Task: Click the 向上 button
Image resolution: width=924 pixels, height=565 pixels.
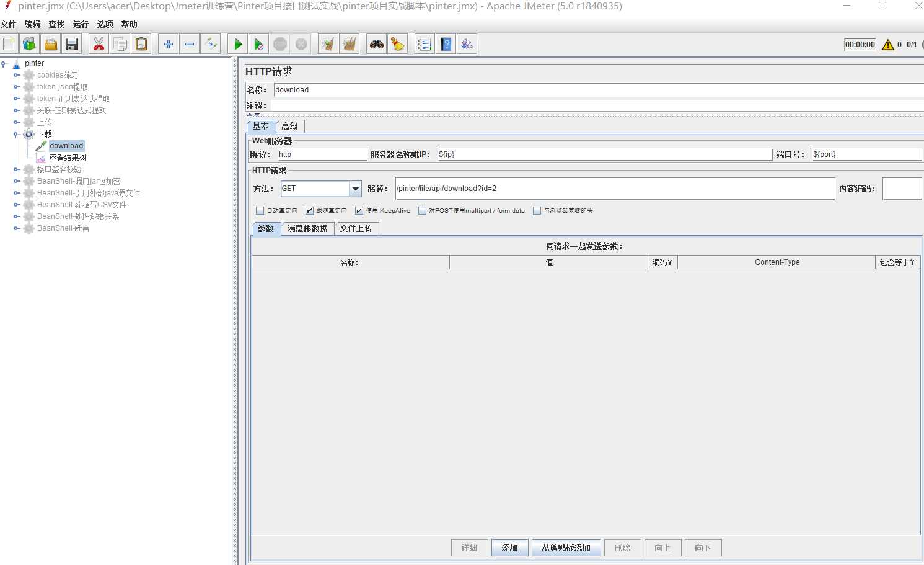Action: [x=662, y=548]
